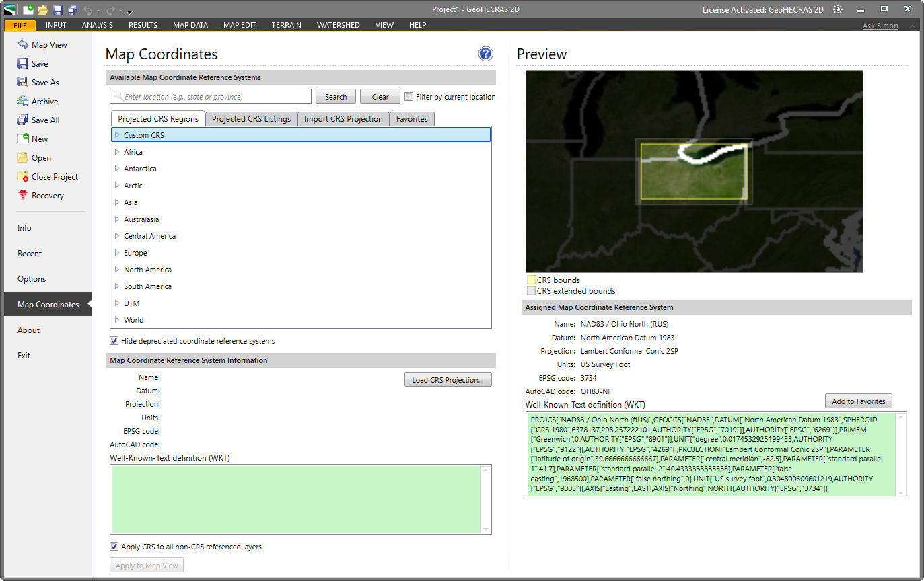
Task: Click Add to Favorites for the assigned CRS
Action: pyautogui.click(x=858, y=401)
